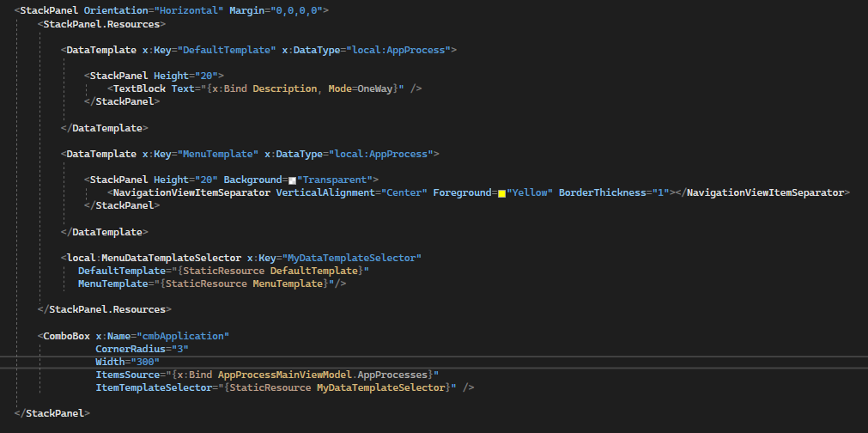Click the final closing StackPanel tag

point(52,413)
